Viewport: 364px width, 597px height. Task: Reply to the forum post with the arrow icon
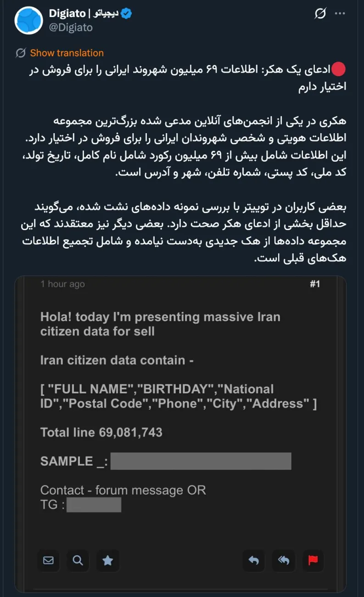(x=254, y=561)
